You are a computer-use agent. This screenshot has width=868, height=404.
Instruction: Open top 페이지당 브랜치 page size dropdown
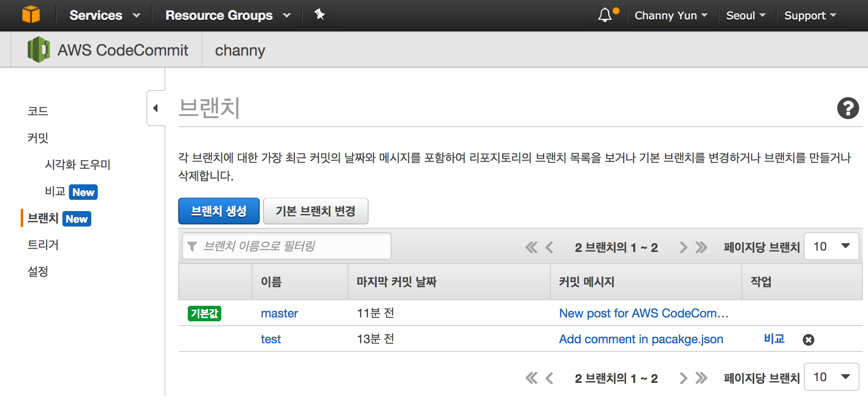coord(831,246)
